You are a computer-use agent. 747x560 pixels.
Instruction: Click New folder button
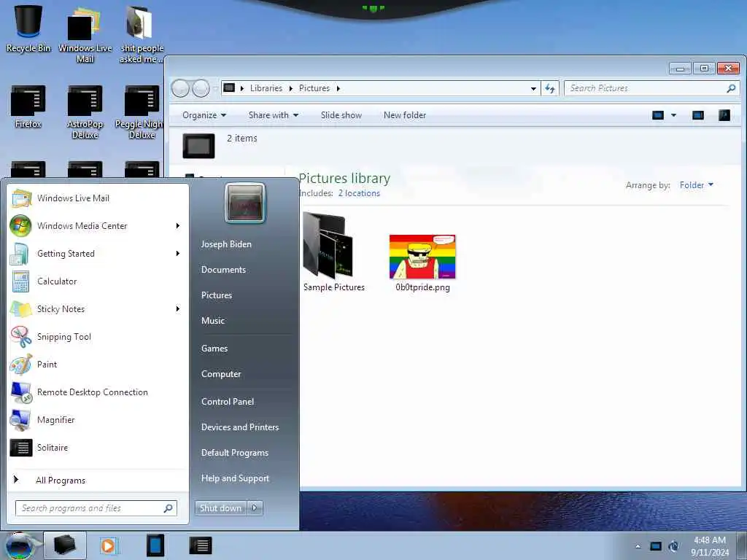point(405,115)
